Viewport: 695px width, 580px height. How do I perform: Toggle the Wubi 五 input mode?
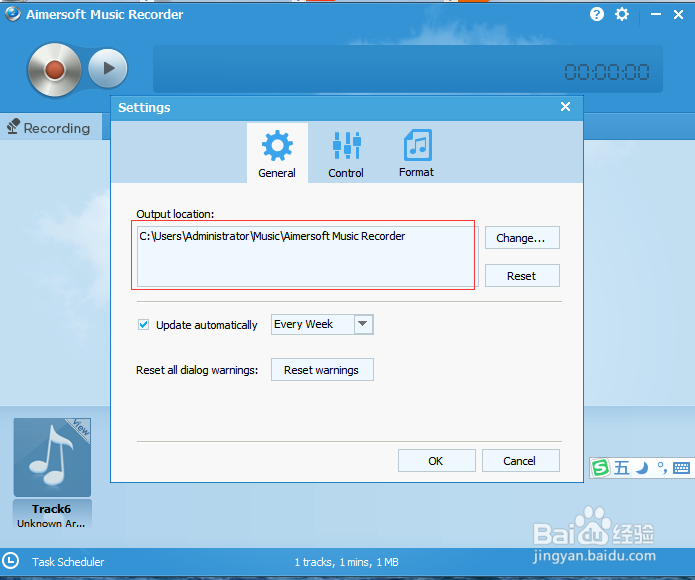[621, 468]
